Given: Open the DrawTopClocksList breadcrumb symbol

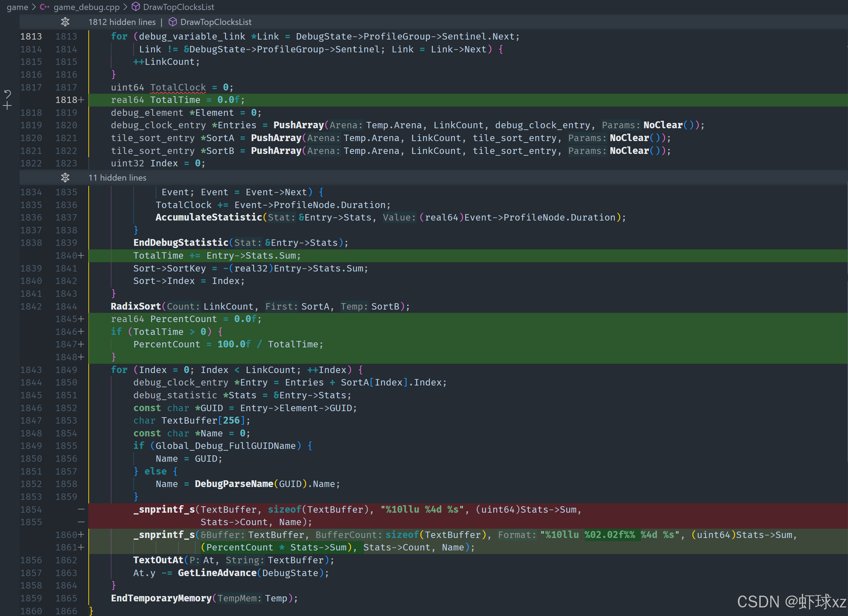Looking at the screenshot, I should [179, 7].
